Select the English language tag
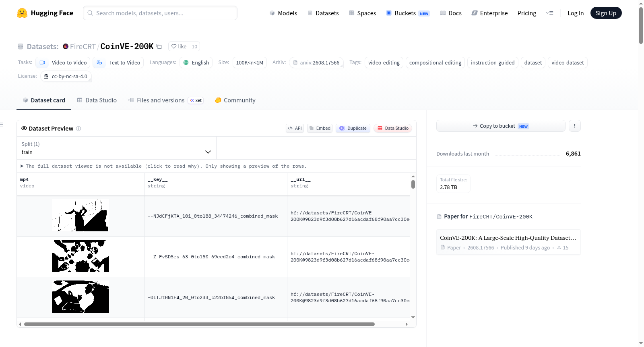Image resolution: width=644 pixels, height=347 pixels. [196, 62]
